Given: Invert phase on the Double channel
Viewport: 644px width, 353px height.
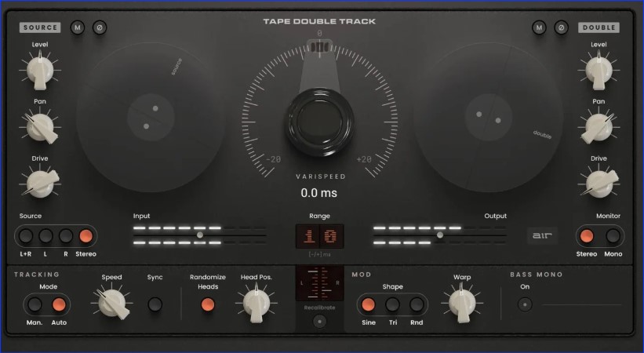Looking at the screenshot, I should tap(561, 27).
